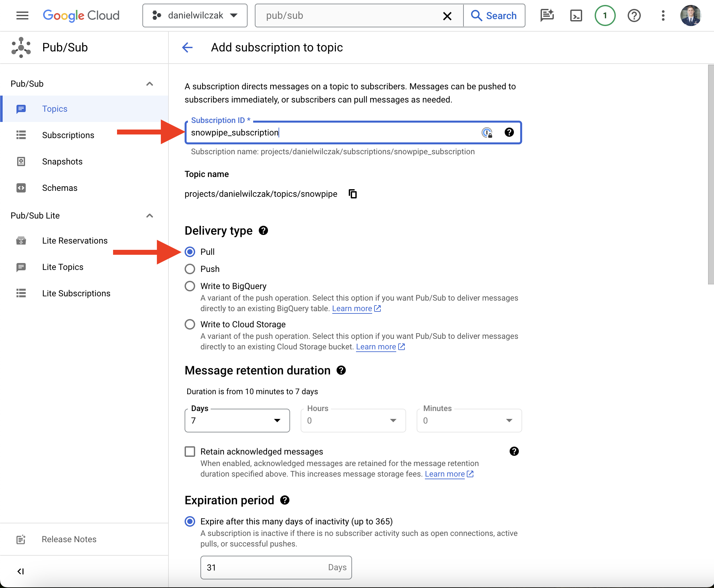Collapse the Pub/Sub Lite sidebar section
Screen dimensions: 714x588
[x=149, y=216]
